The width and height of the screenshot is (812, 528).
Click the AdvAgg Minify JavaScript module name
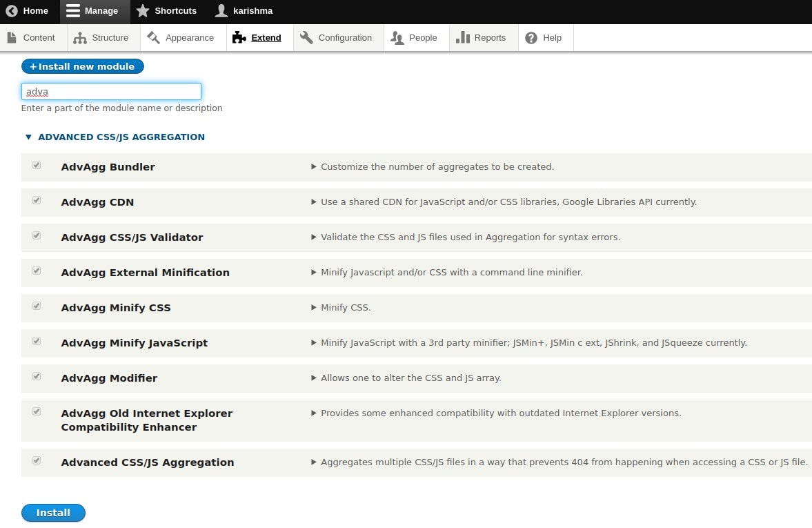click(134, 343)
